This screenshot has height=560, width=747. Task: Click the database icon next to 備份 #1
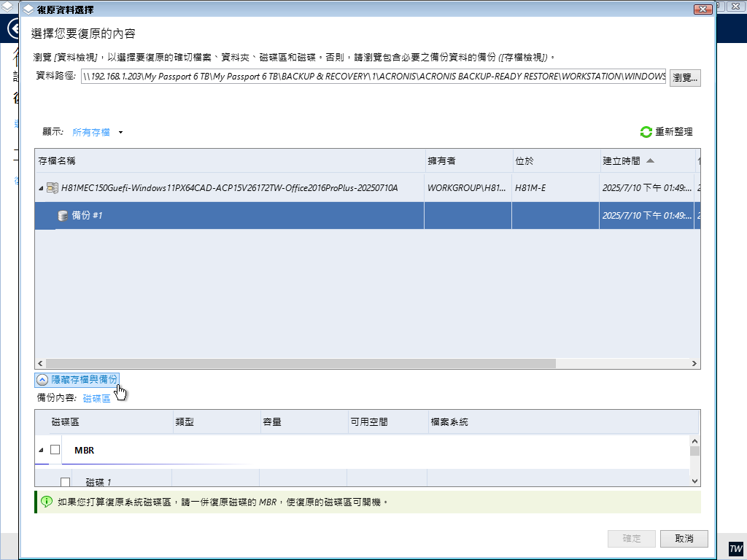[63, 216]
